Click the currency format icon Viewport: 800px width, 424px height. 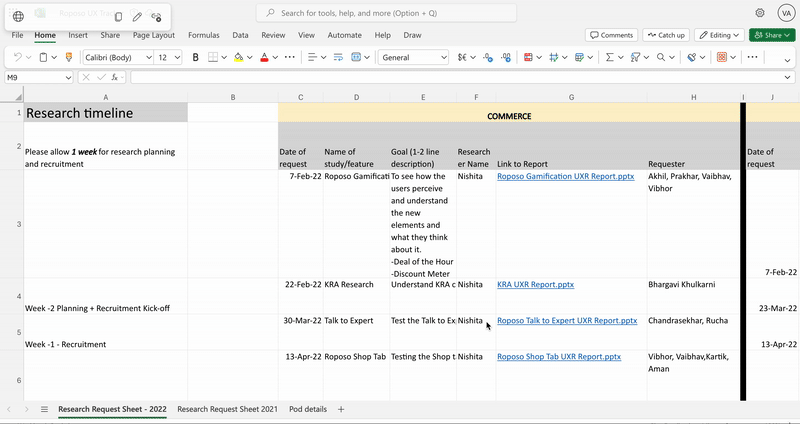point(462,58)
